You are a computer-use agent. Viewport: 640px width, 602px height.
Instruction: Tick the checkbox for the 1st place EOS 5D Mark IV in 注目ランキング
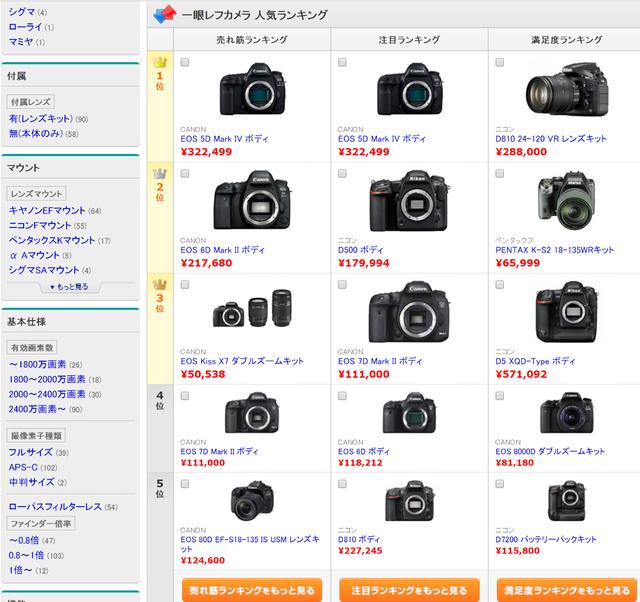point(342,62)
